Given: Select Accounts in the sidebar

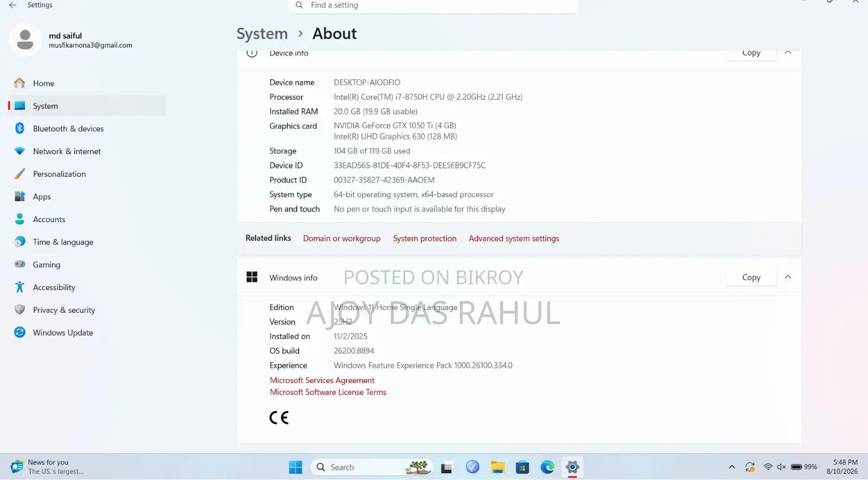Looking at the screenshot, I should point(87,219).
